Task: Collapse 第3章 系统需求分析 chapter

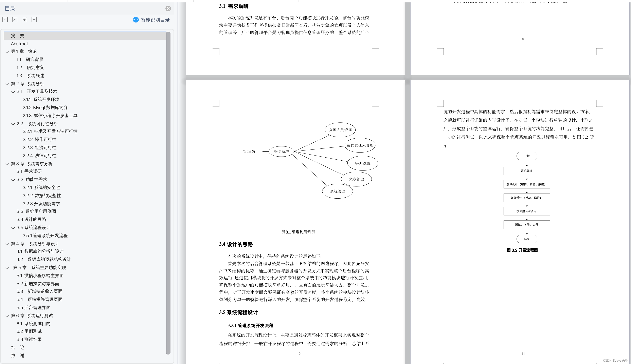Action: click(x=7, y=164)
